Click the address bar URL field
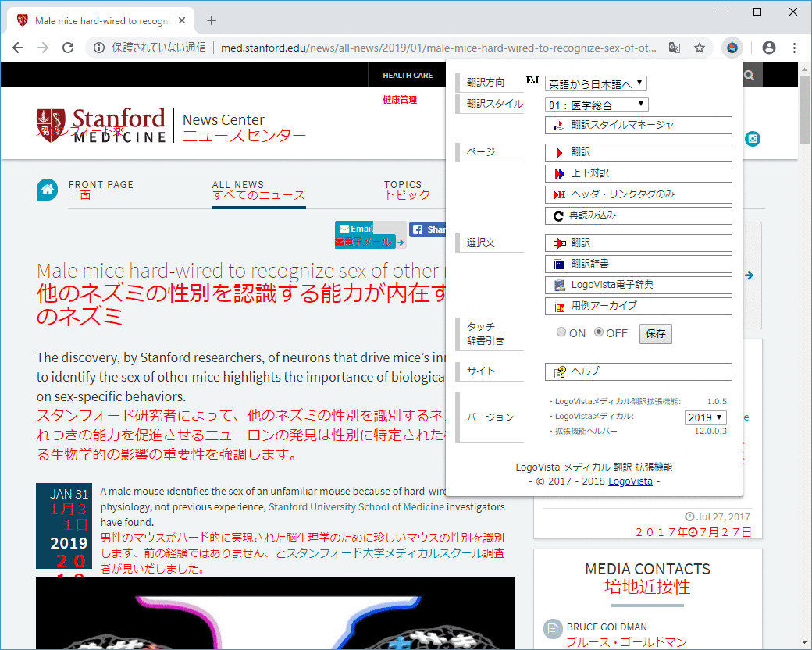 coord(438,48)
